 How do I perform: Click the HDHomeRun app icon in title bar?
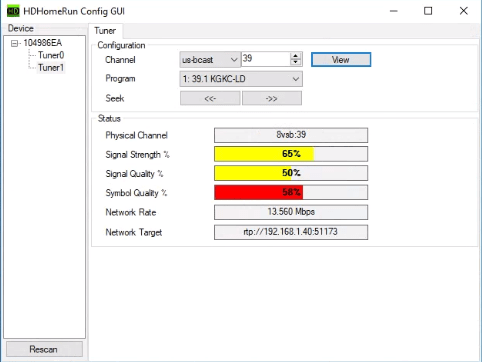[13, 11]
